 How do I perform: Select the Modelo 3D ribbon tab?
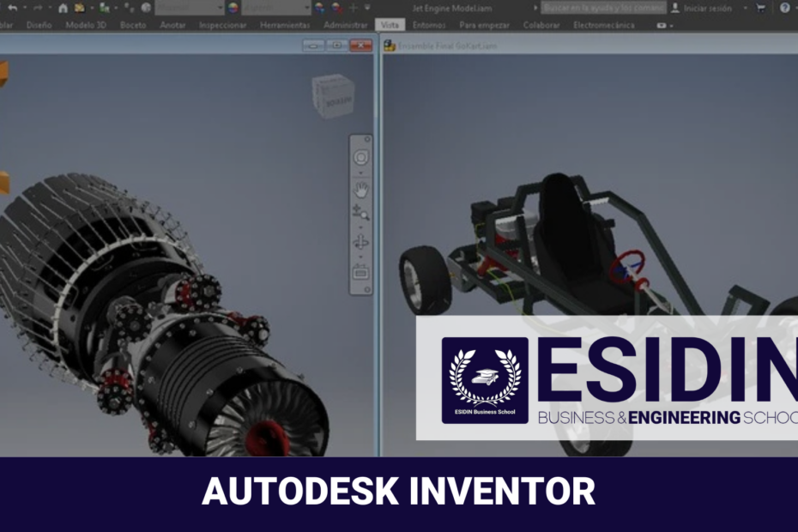pyautogui.click(x=86, y=26)
